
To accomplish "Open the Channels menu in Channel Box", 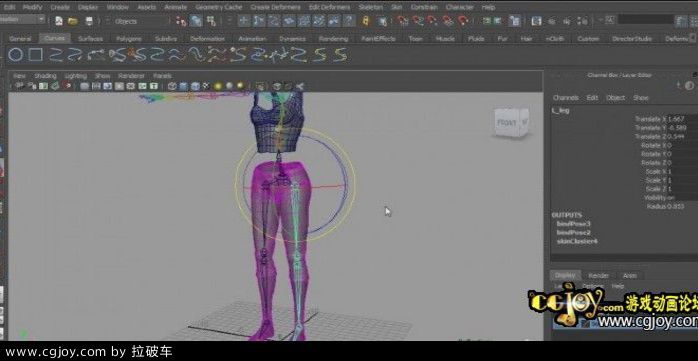I will [x=565, y=97].
